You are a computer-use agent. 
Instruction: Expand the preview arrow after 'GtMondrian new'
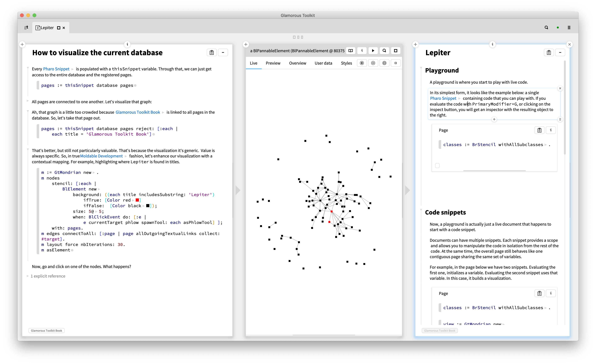[94, 173]
